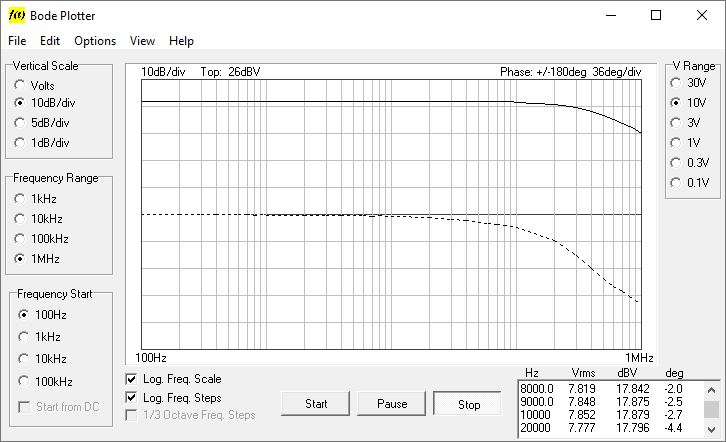
Task: Select the 10000 Hz data row
Action: click(611, 415)
